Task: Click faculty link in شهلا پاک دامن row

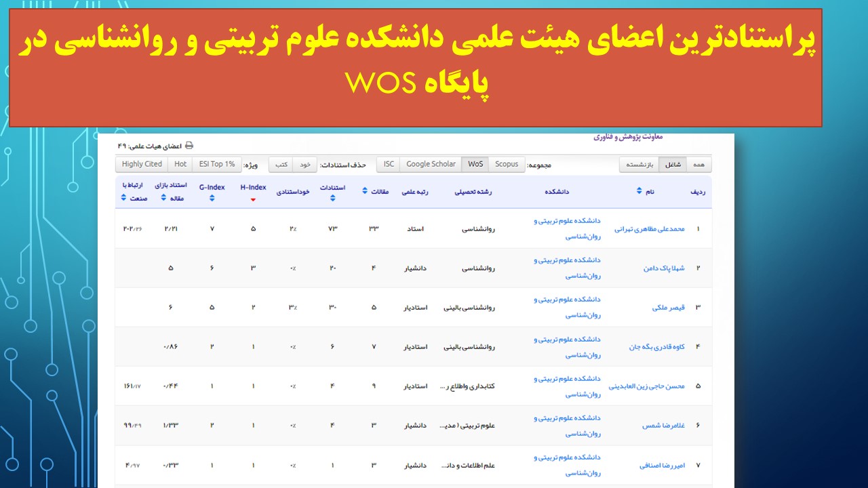Action: pyautogui.click(x=567, y=268)
